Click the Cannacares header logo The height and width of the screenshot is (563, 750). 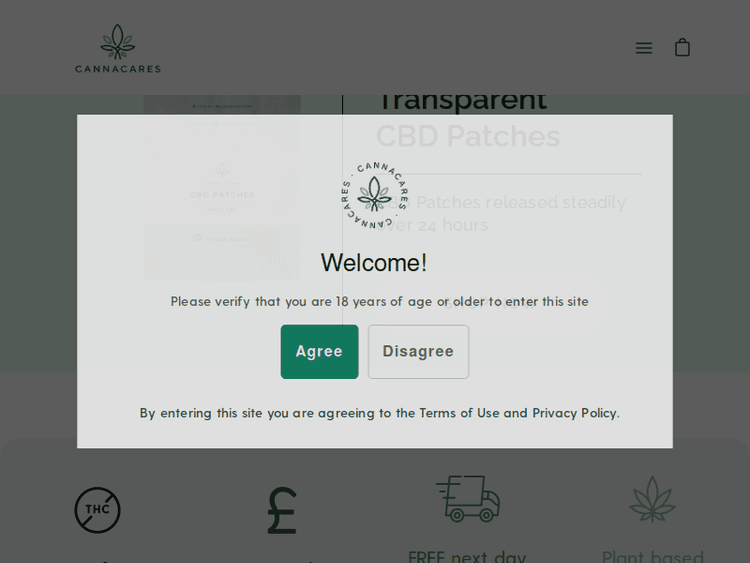click(x=118, y=48)
